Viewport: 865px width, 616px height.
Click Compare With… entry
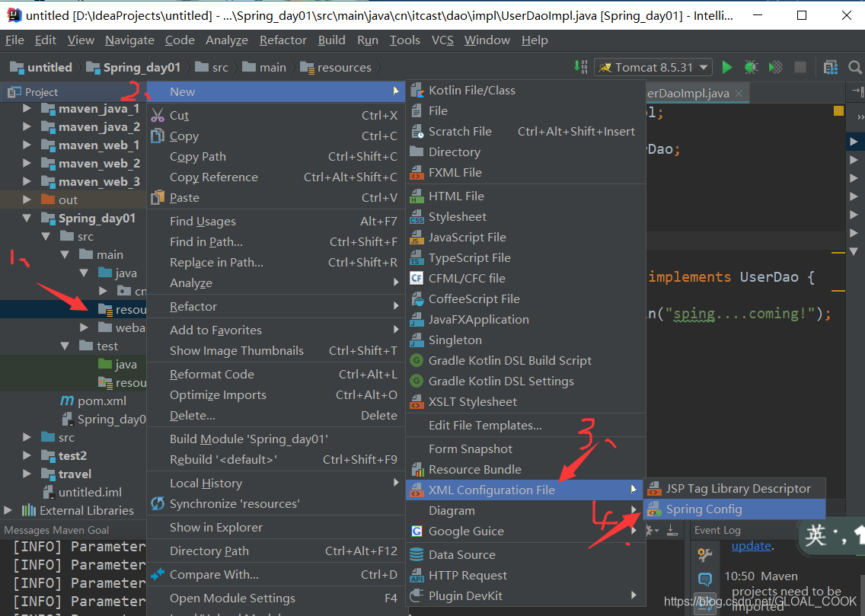point(276,575)
